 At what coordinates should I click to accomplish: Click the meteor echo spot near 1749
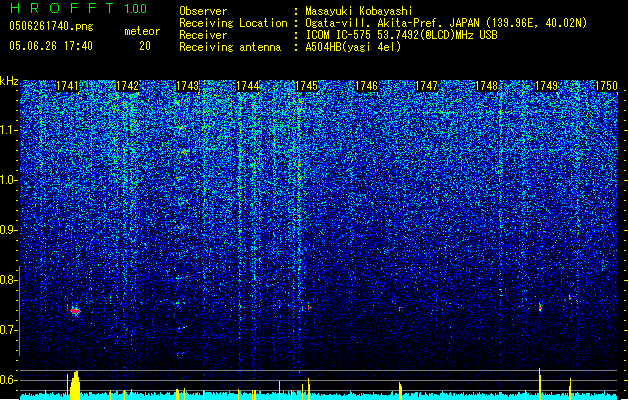coord(540,307)
